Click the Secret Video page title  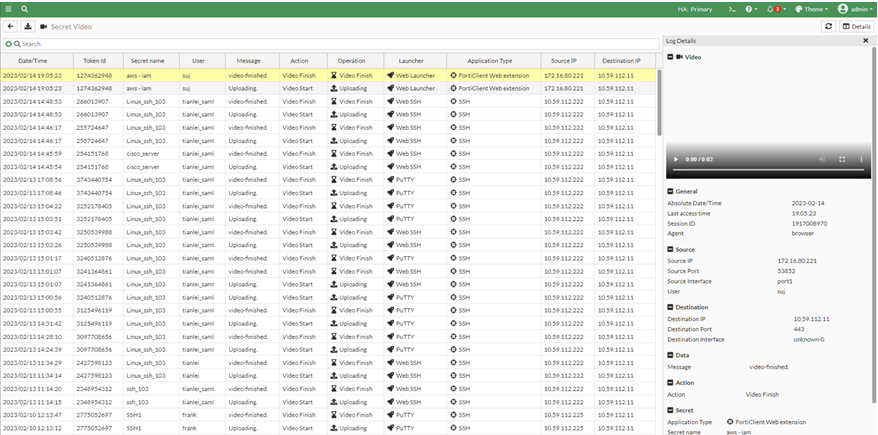(71, 26)
